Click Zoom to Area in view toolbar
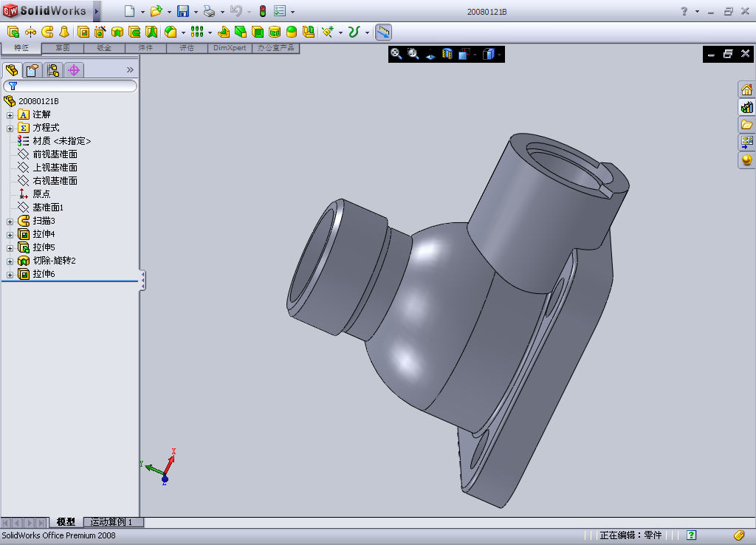 tap(413, 54)
